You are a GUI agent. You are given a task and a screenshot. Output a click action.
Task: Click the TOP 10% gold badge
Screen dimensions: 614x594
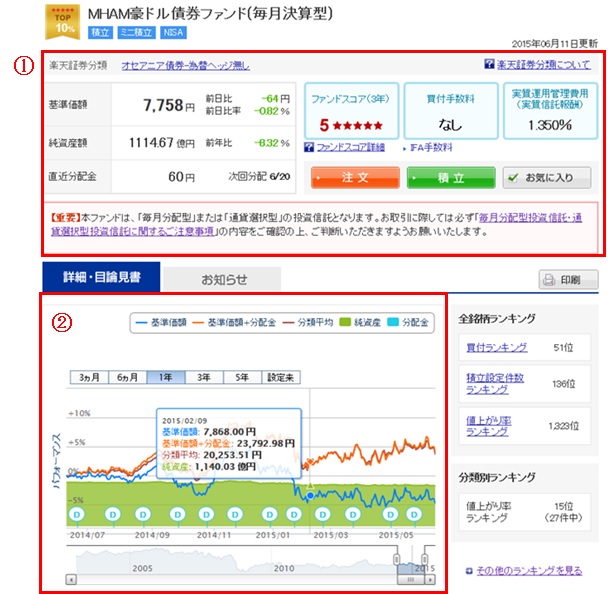(x=63, y=22)
